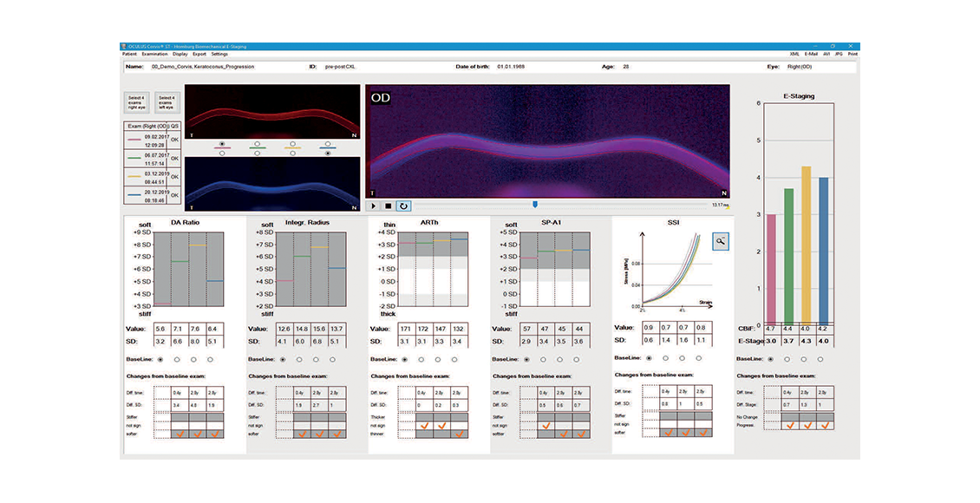This screenshot has height=503, width=980.
Task: Click CBiF value 4.7
Action: click(x=771, y=329)
